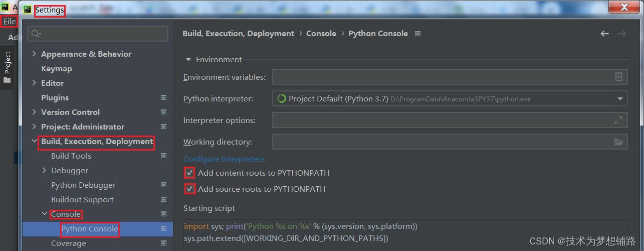Image resolution: width=644 pixels, height=251 pixels.
Task: Disable Add source roots to PYTHONPATH
Action: click(189, 189)
